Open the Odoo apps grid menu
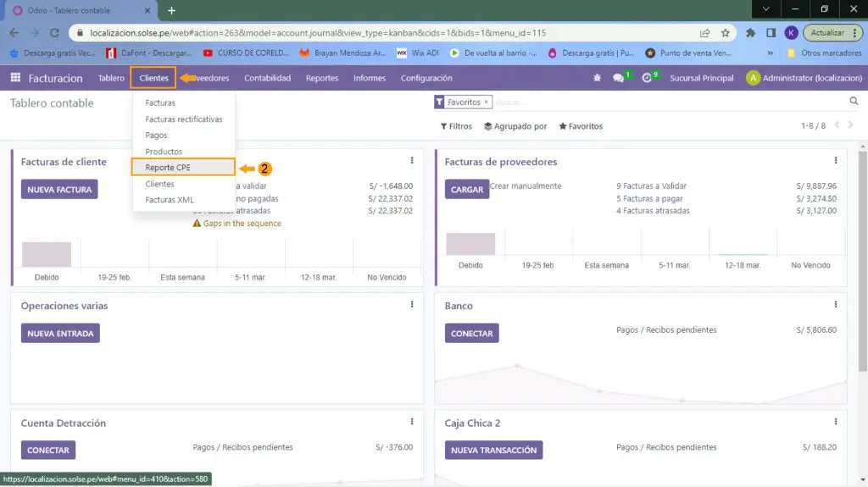Screen dimensions: 868x487 pyautogui.click(x=15, y=78)
